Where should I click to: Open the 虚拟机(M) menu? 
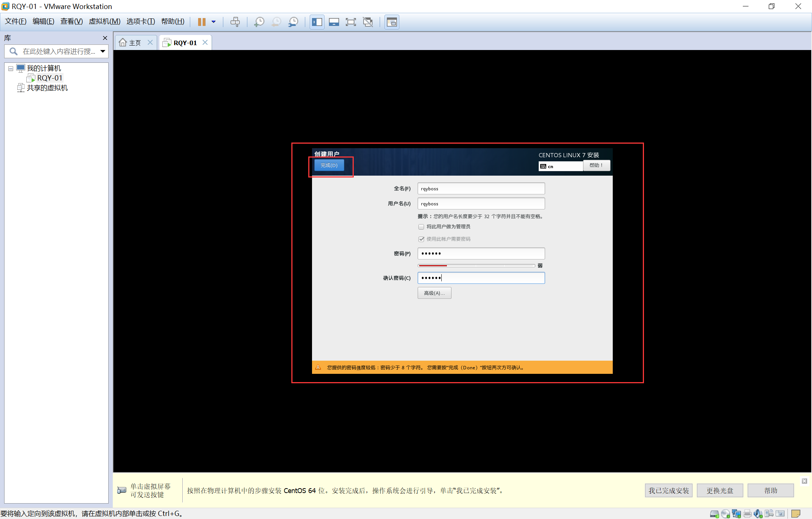point(105,21)
